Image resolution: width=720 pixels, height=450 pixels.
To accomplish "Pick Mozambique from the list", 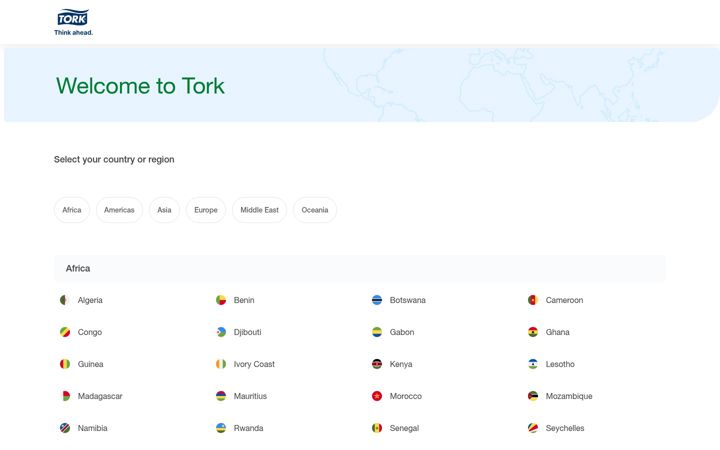I will (x=569, y=396).
